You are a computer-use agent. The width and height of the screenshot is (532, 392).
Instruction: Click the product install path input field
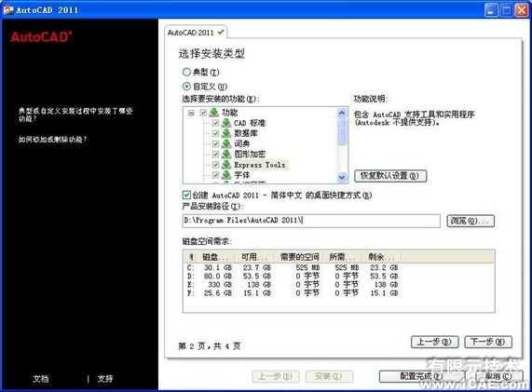coord(311,221)
